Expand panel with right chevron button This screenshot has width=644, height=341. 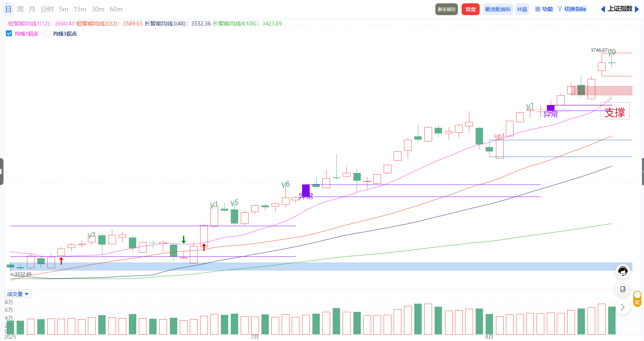pos(623,307)
